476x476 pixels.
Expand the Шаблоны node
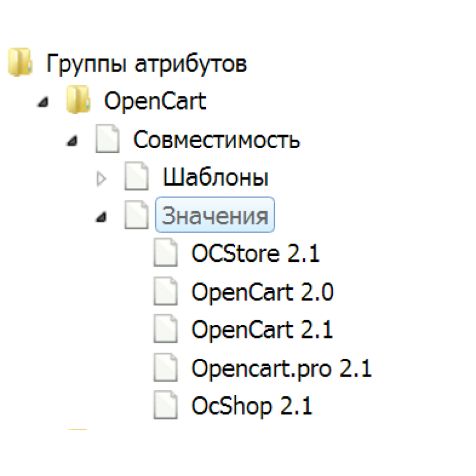[x=101, y=177]
